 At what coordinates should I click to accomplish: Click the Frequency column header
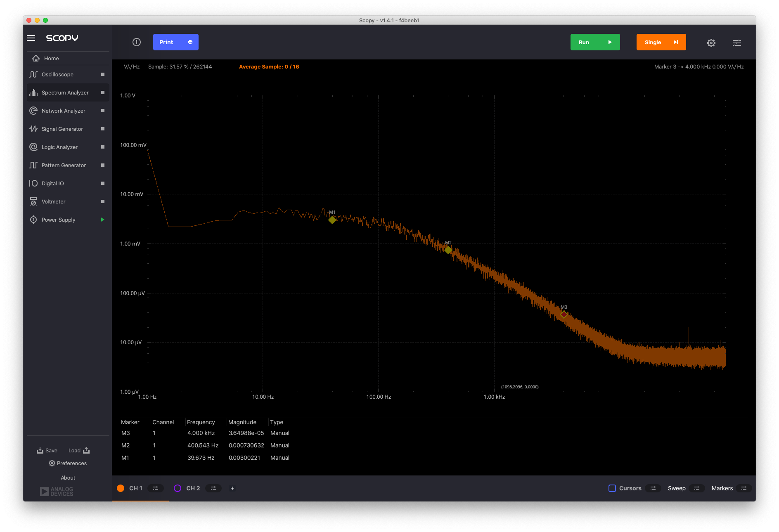pos(201,422)
